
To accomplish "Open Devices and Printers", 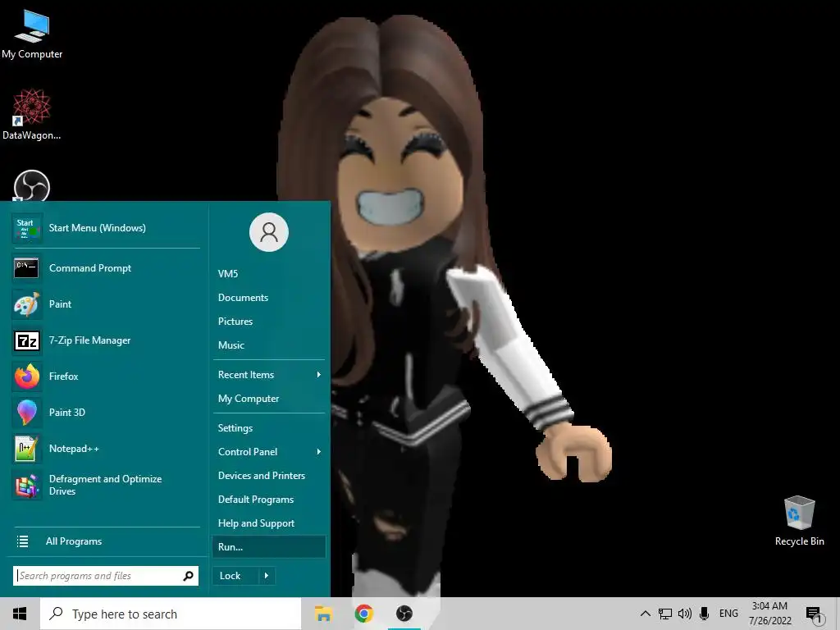I will pyautogui.click(x=269, y=476).
